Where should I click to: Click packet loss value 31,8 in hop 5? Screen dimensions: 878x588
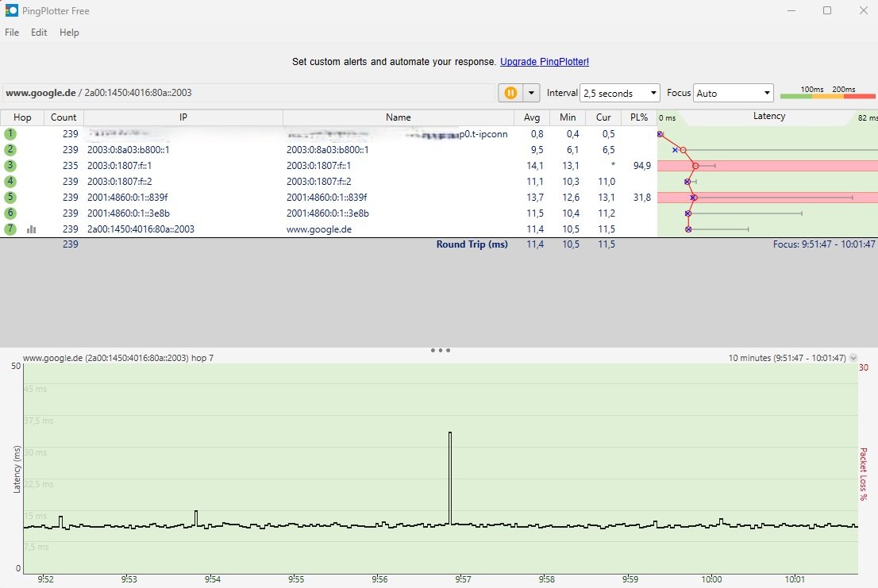click(641, 198)
